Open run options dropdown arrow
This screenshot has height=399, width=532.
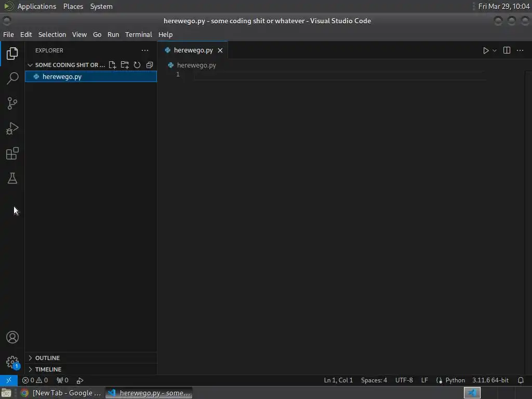click(495, 50)
